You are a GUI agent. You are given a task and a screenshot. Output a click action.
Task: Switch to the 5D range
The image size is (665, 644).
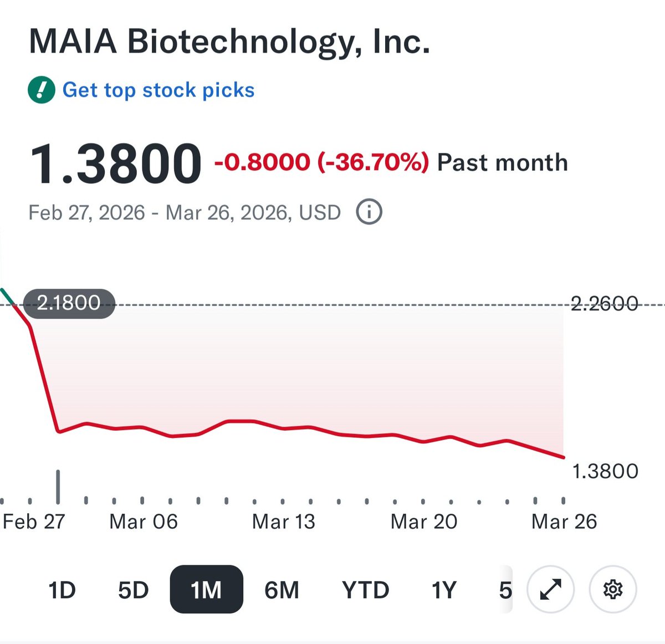click(133, 590)
